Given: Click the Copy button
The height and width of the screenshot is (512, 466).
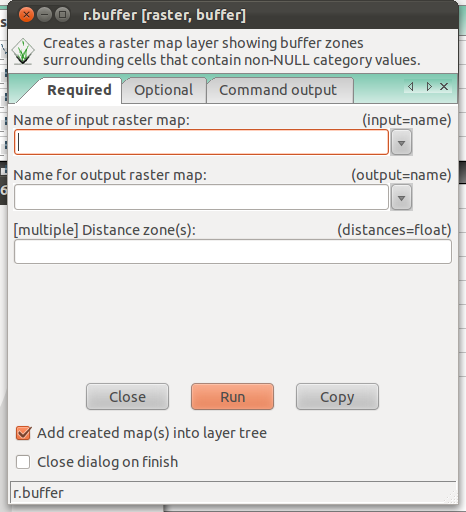Looking at the screenshot, I should pyautogui.click(x=337, y=397).
